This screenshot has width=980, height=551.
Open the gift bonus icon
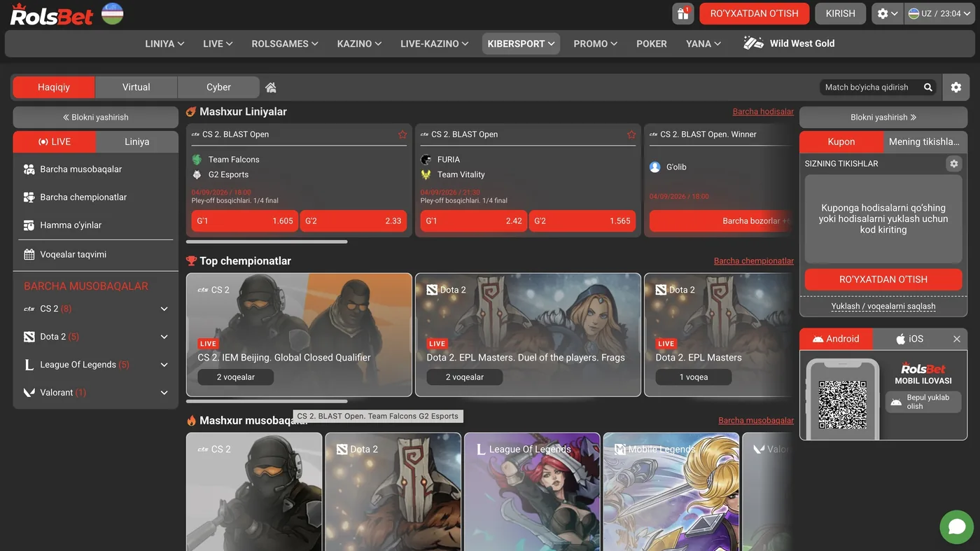click(682, 14)
